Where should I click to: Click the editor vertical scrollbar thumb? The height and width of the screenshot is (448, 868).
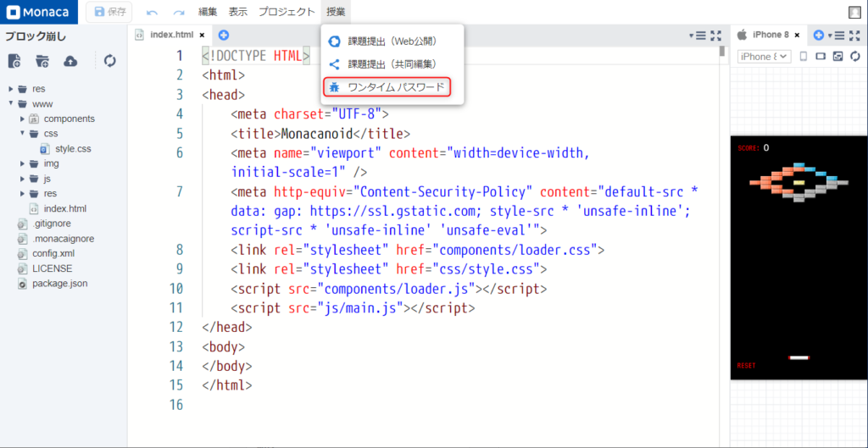pyautogui.click(x=721, y=51)
